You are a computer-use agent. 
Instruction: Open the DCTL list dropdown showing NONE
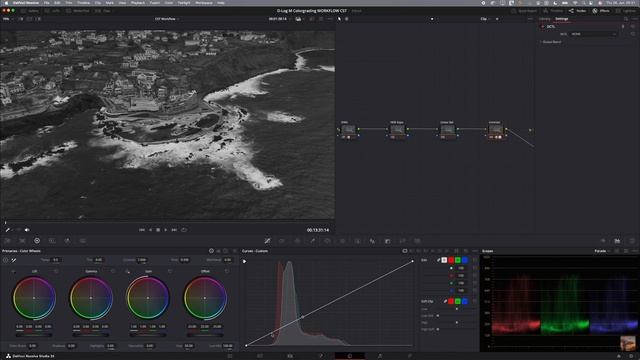(593, 34)
